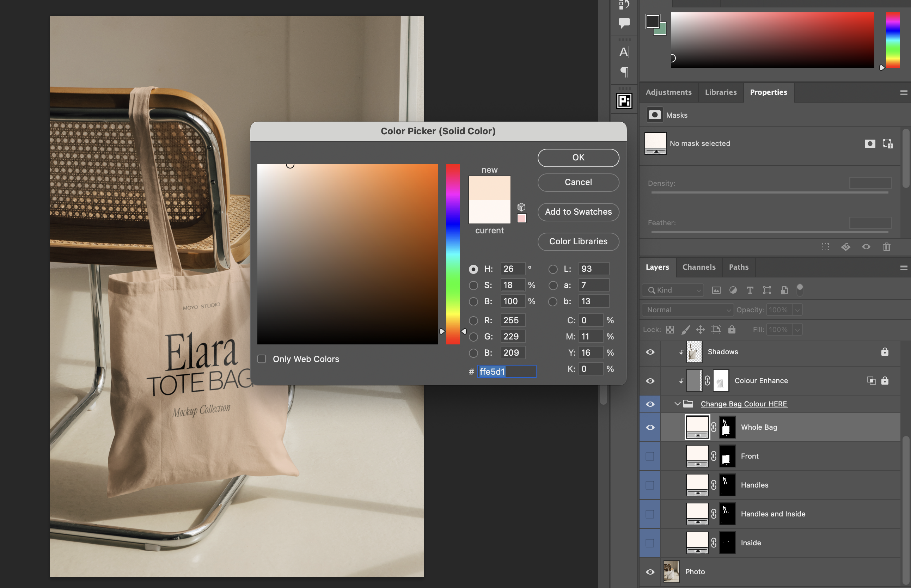Click the type filter icon in Layers
This screenshot has width=911, height=588.
tap(750, 290)
